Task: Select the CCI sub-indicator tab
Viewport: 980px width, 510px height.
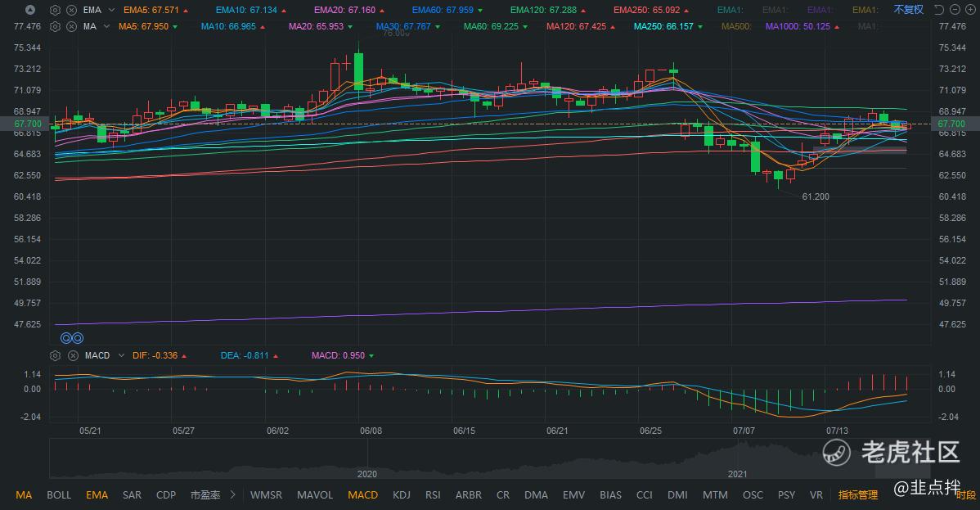Action: (645, 495)
